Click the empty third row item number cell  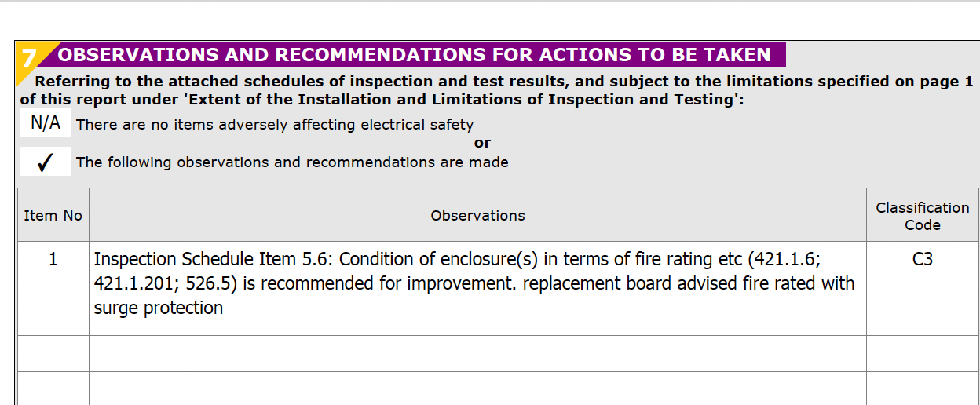click(x=53, y=389)
